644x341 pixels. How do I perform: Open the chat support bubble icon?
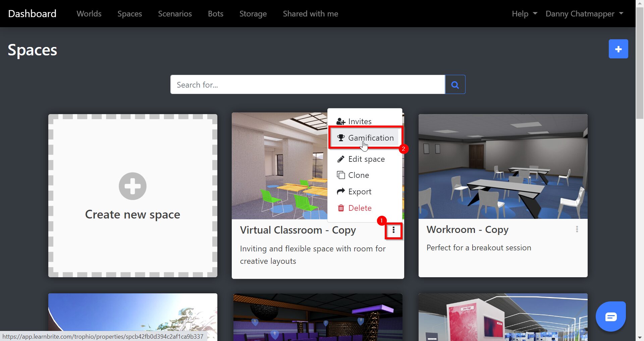tap(610, 316)
